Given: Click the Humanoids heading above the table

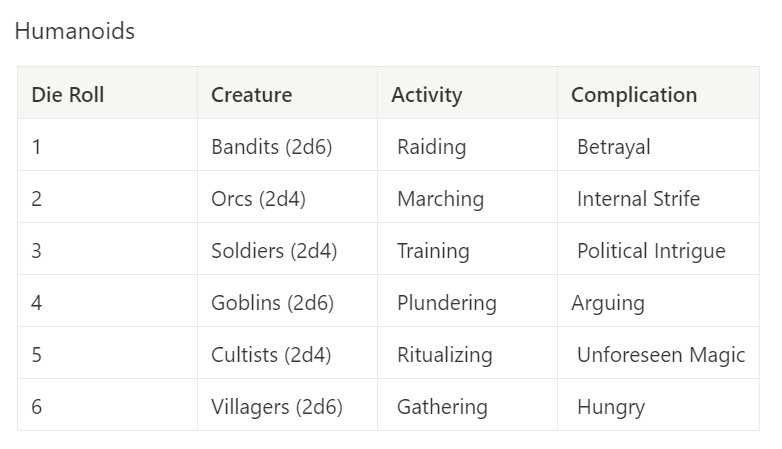Looking at the screenshot, I should 74,31.
